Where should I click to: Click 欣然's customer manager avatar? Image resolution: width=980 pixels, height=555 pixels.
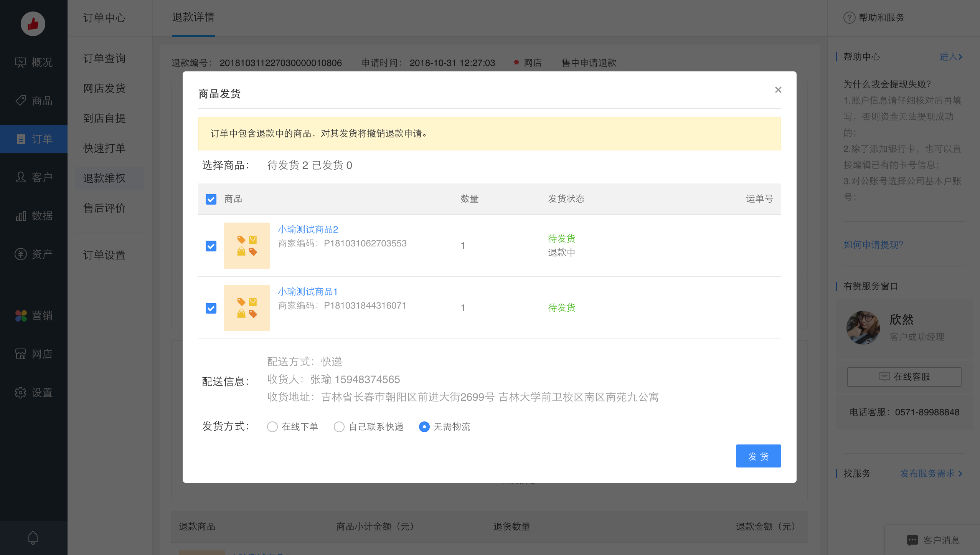(x=863, y=327)
